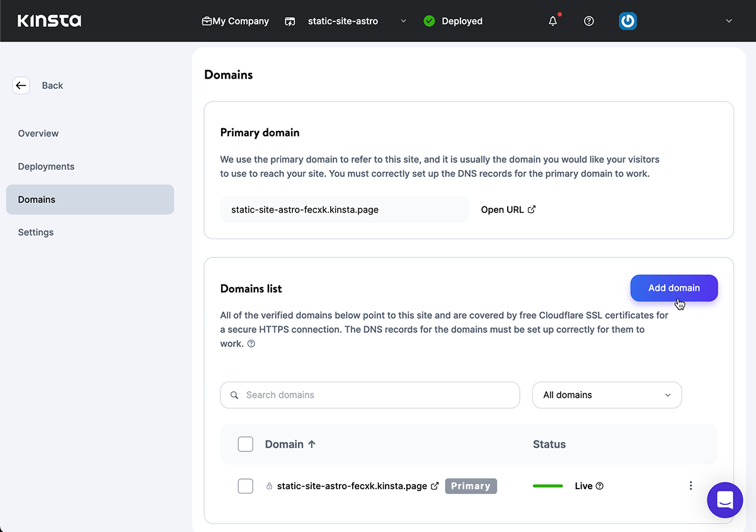Click the back arrow icon
Image resolution: width=756 pixels, height=532 pixels.
tap(21, 86)
